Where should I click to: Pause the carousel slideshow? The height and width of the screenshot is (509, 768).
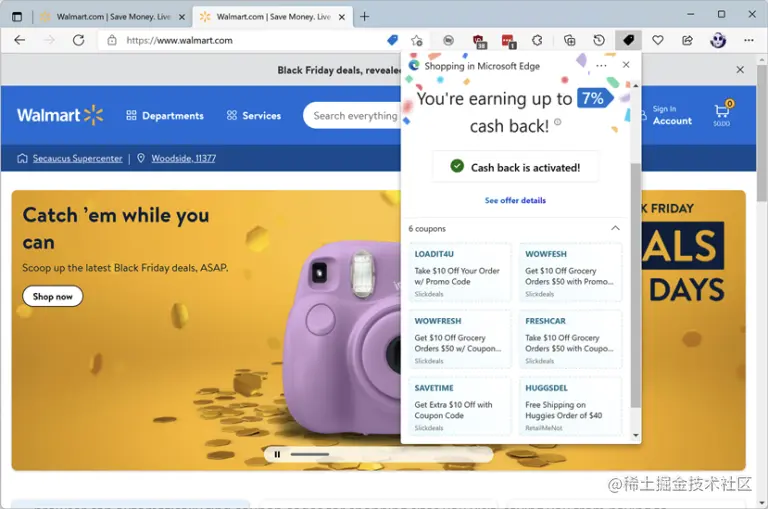click(x=277, y=454)
